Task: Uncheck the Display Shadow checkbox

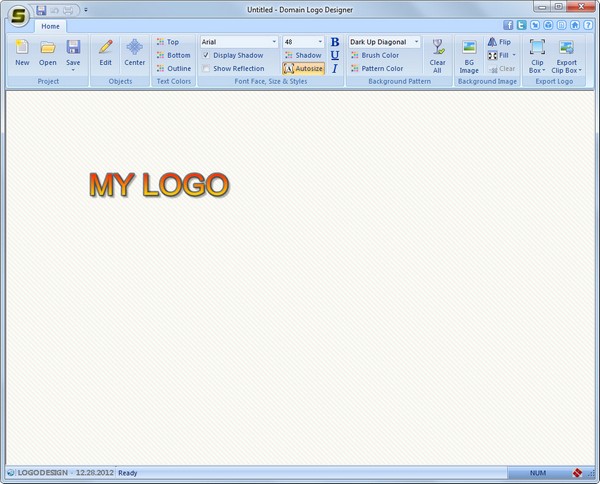Action: [206, 55]
